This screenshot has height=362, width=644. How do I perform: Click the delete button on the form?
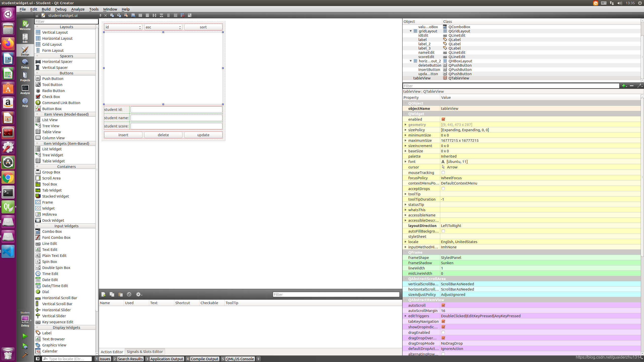pyautogui.click(x=163, y=135)
